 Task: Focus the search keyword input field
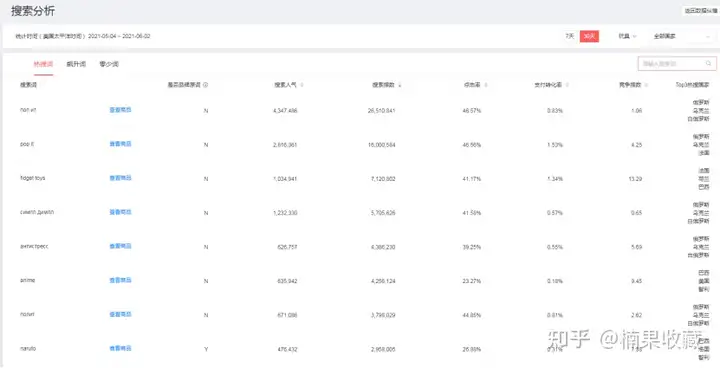click(x=677, y=64)
